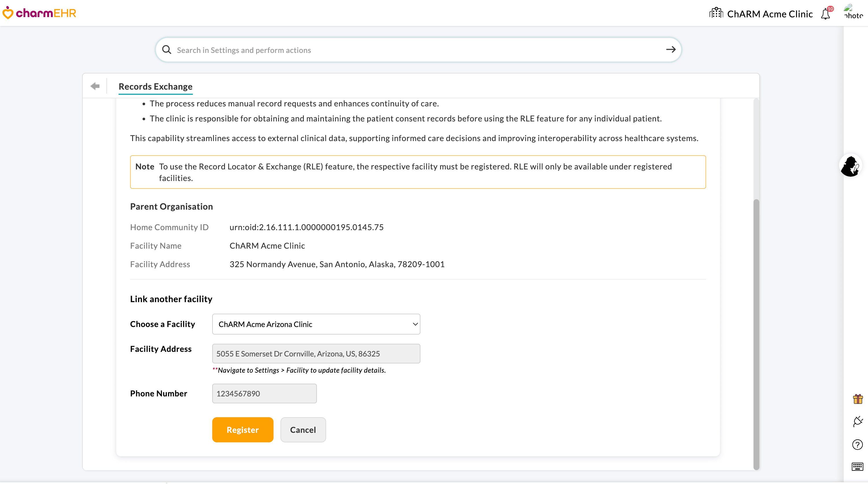Viewport: 868px width, 484px height.
Task: Click the detective assistant icon on the right edge
Action: click(851, 165)
